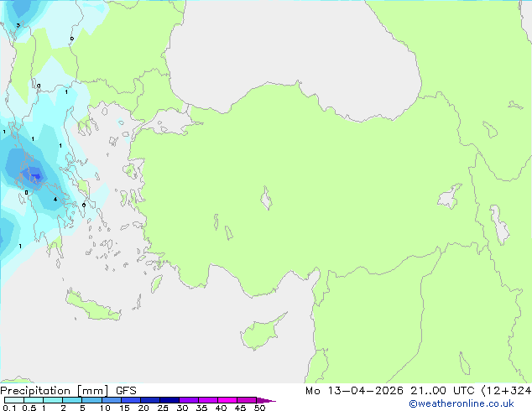Pick the 15–20 mm legend swatch
This screenshot has height=411, width=532.
pyautogui.click(x=131, y=400)
